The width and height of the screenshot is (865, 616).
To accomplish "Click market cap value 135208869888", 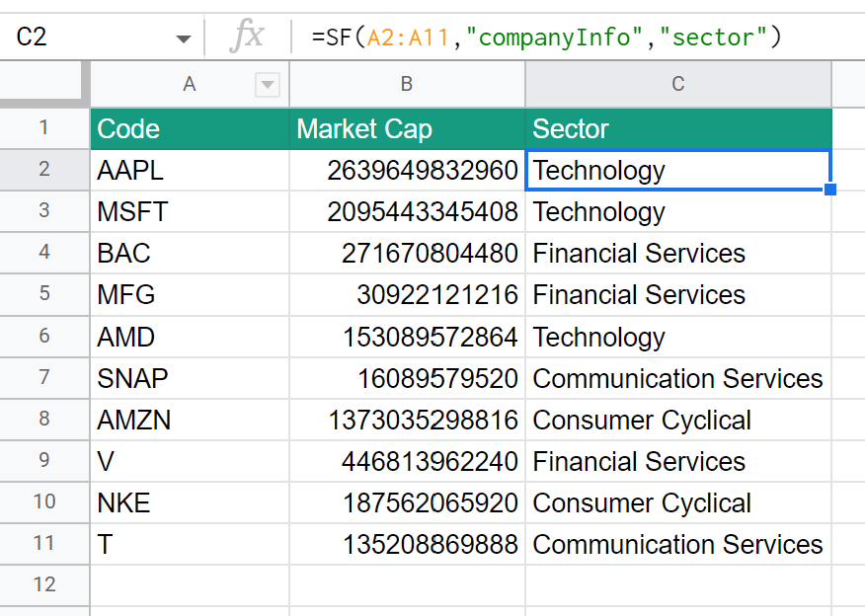I will (x=407, y=544).
